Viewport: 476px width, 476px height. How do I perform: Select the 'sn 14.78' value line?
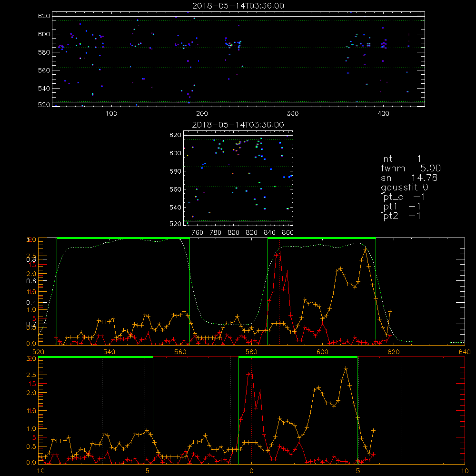click(409, 178)
